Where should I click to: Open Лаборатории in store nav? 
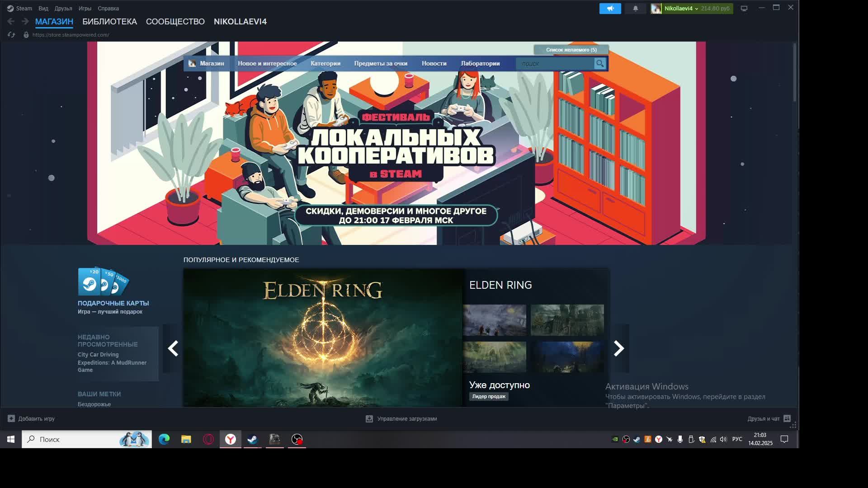(480, 64)
